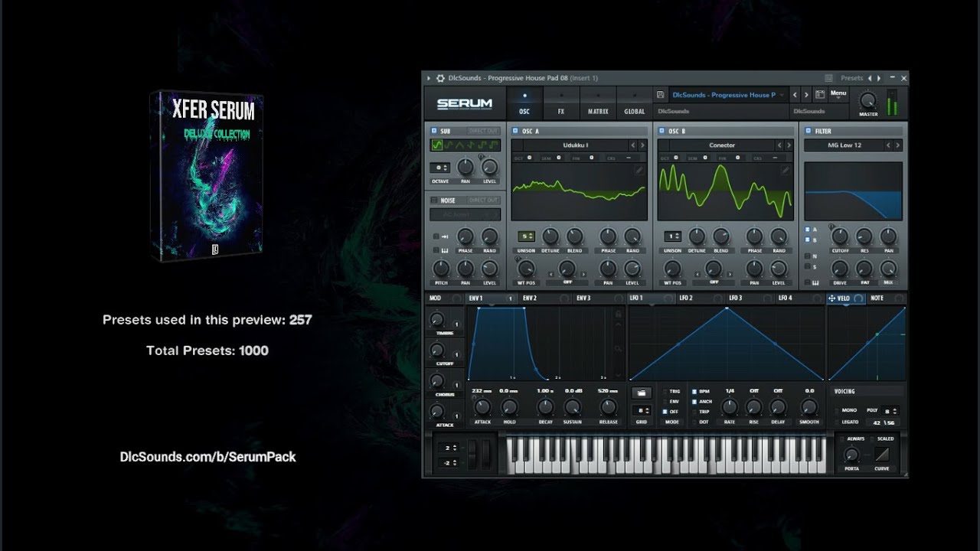Select previous OSC B wavetable before Conector
This screenshot has height=551, width=980.
pos(779,145)
